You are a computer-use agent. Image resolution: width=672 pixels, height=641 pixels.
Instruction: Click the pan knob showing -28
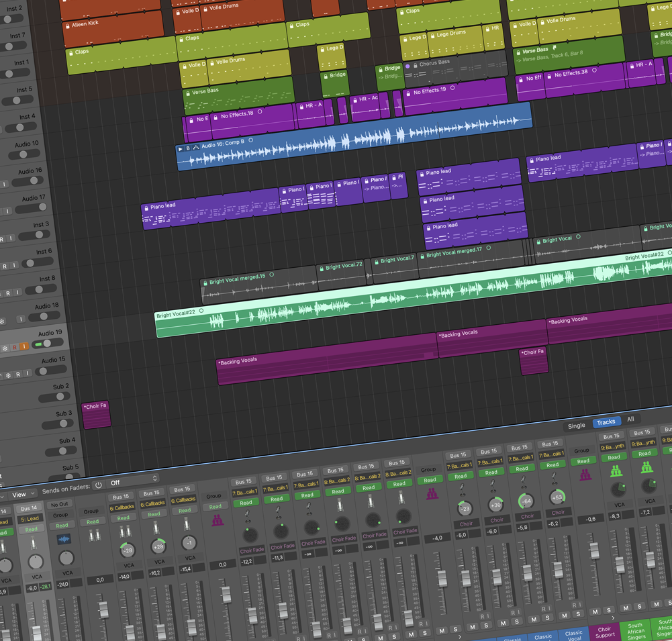pos(128,550)
